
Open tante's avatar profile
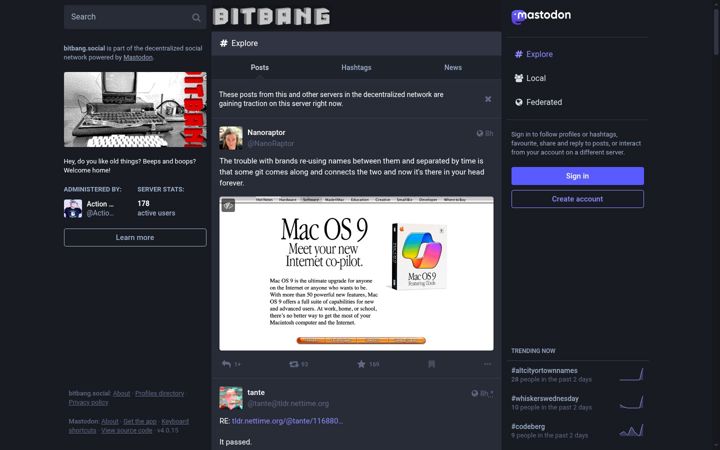[231, 398]
